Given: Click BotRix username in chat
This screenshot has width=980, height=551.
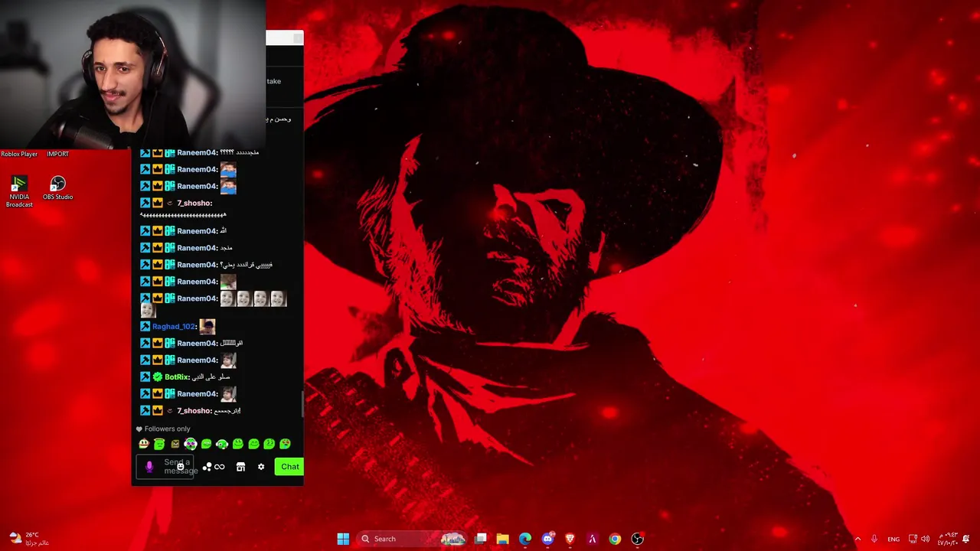Looking at the screenshot, I should click(x=177, y=377).
